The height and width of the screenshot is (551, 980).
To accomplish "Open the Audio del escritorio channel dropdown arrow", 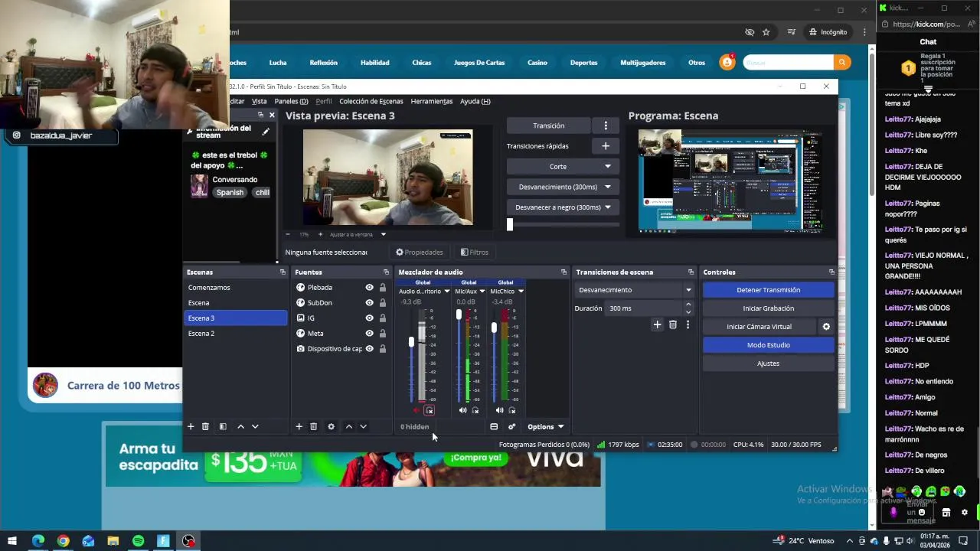I will pos(447,291).
